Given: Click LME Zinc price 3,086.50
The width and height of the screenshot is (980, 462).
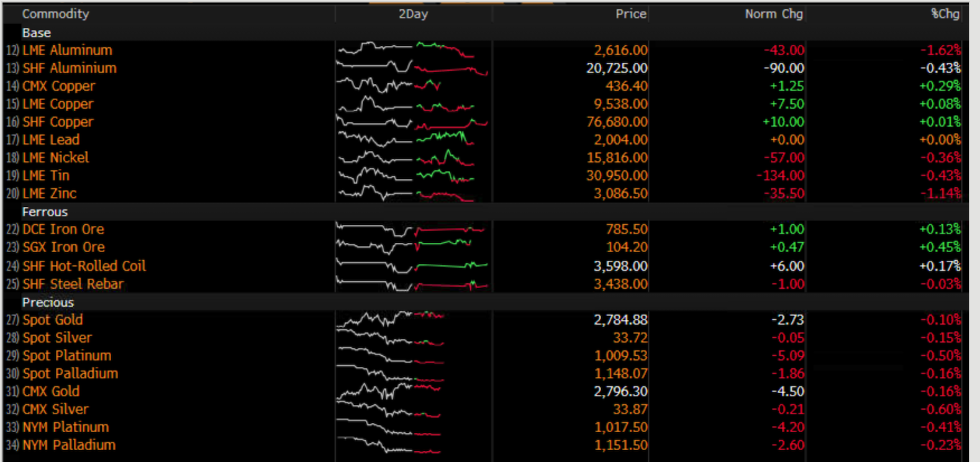Looking at the screenshot, I should point(620,194).
